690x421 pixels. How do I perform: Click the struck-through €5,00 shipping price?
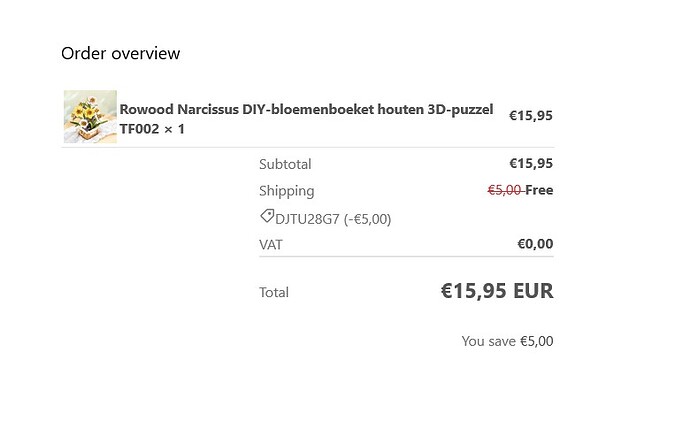504,190
